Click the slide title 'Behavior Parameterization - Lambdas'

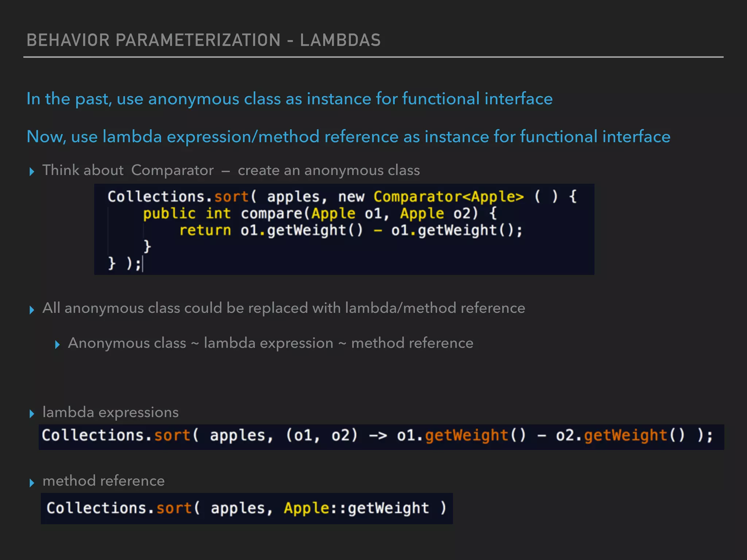pos(204,40)
